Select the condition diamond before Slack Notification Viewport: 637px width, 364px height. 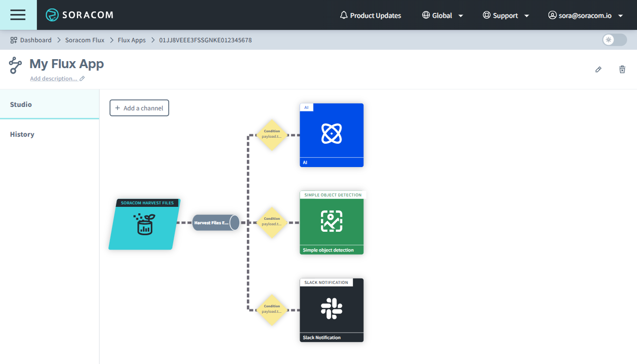point(272,309)
